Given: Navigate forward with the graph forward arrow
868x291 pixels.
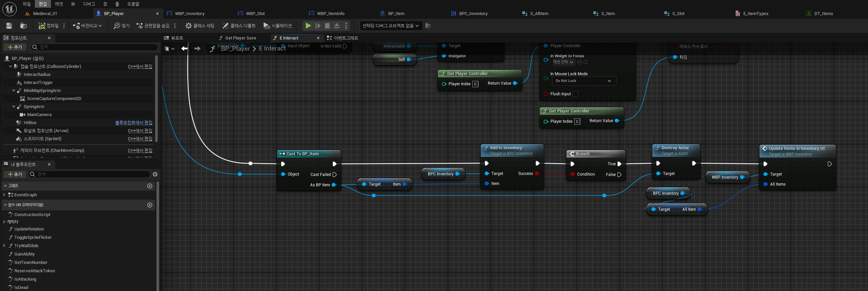Looking at the screenshot, I should [x=197, y=49].
